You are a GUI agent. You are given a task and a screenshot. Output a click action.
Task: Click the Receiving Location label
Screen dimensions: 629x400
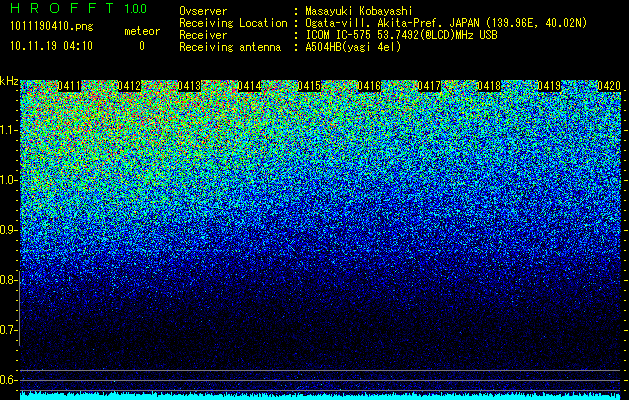[x=233, y=23]
